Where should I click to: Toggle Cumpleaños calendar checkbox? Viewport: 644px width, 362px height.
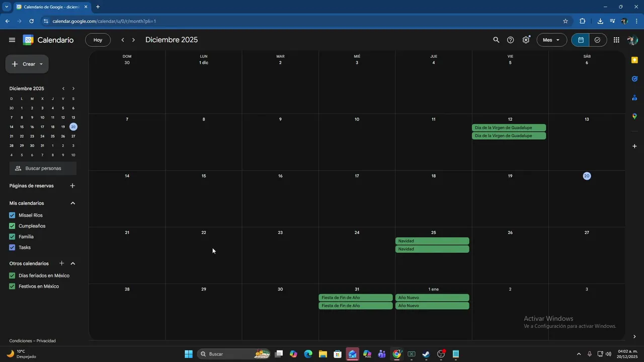point(12,226)
